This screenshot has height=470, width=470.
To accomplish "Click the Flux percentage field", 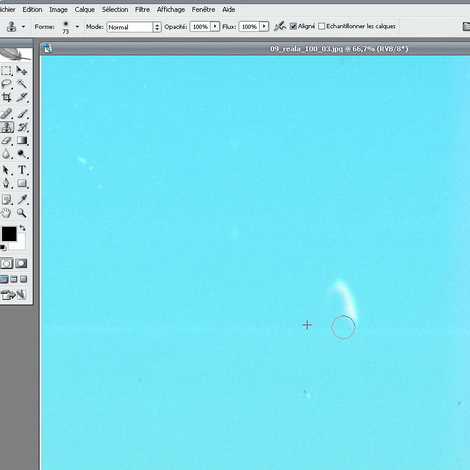I will coord(249,26).
